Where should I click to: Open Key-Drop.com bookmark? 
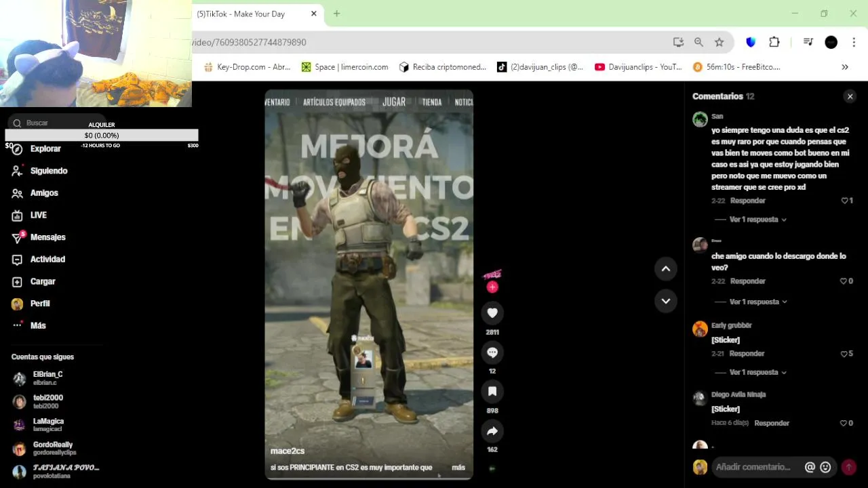(x=247, y=67)
